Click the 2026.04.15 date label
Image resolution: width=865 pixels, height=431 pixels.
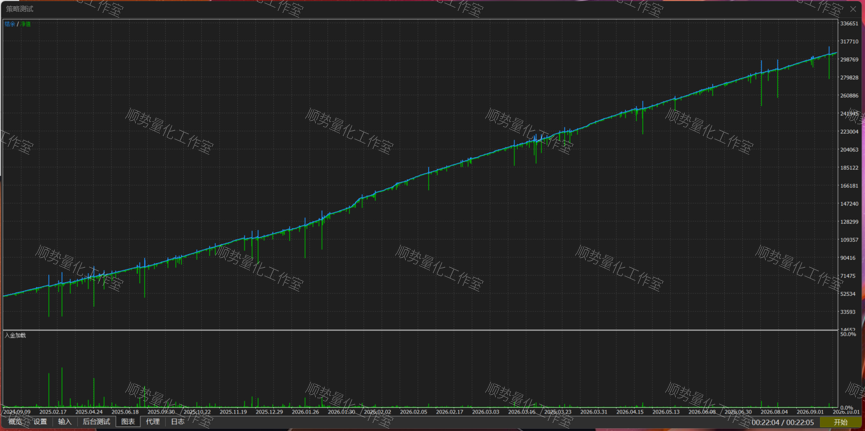point(629,412)
